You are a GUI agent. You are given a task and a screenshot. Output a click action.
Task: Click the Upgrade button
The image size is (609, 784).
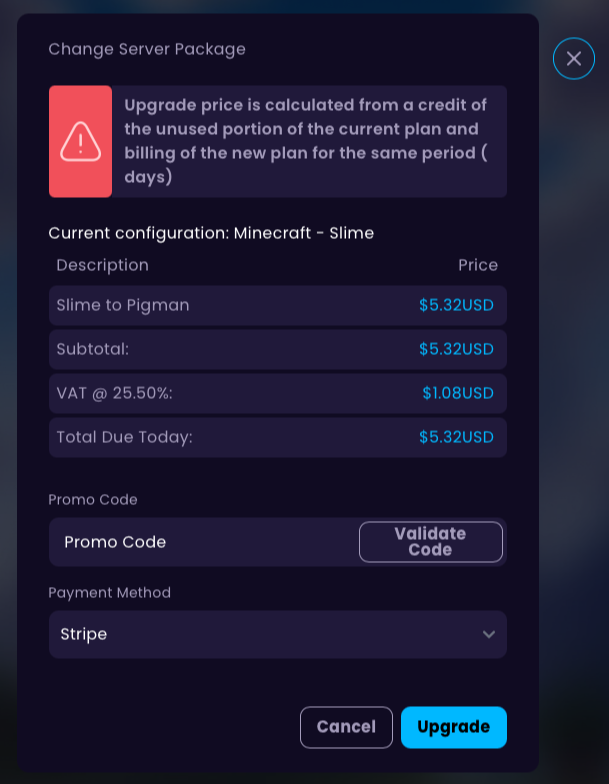tap(454, 727)
